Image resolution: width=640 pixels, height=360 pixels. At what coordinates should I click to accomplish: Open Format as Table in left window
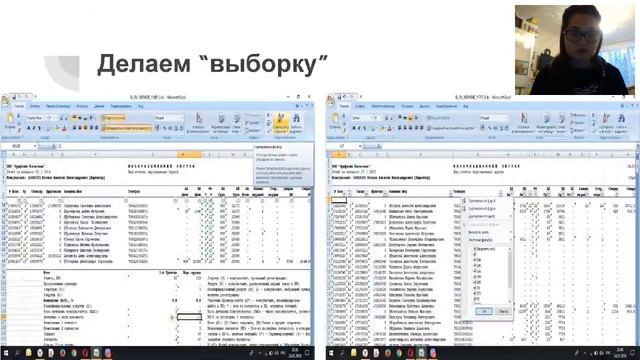[221, 123]
